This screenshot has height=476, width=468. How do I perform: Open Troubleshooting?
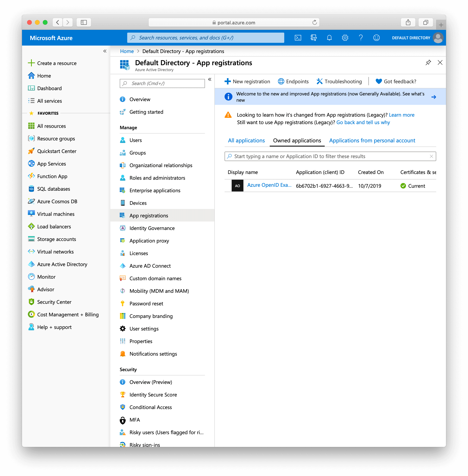click(339, 81)
